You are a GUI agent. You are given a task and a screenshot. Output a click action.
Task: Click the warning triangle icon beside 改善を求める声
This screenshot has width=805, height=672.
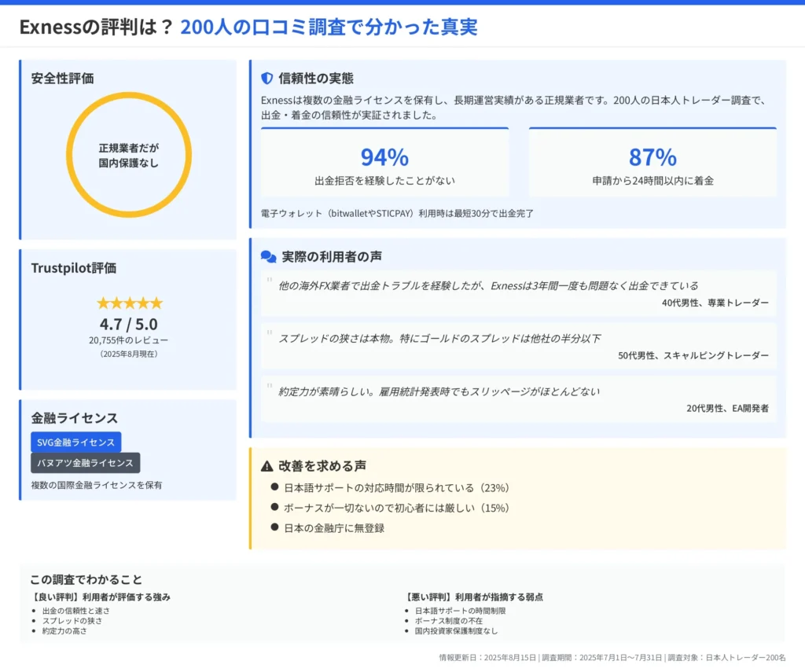267,466
